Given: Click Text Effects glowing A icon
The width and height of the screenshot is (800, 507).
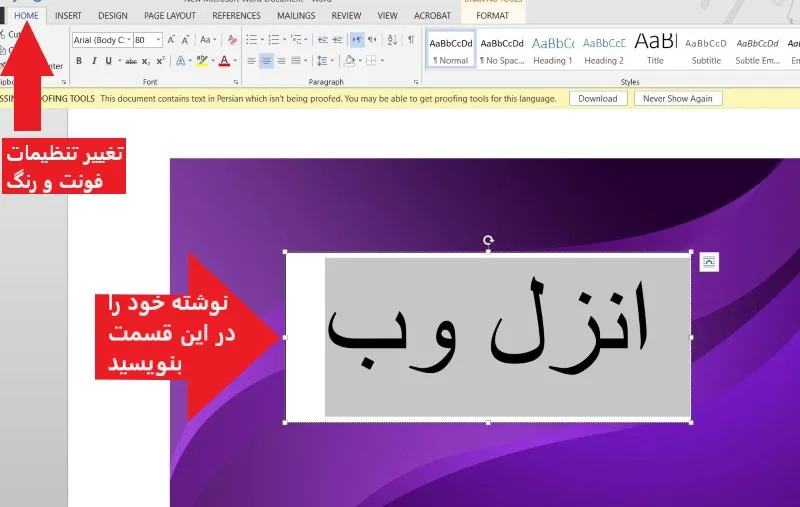Looking at the screenshot, I should [181, 61].
